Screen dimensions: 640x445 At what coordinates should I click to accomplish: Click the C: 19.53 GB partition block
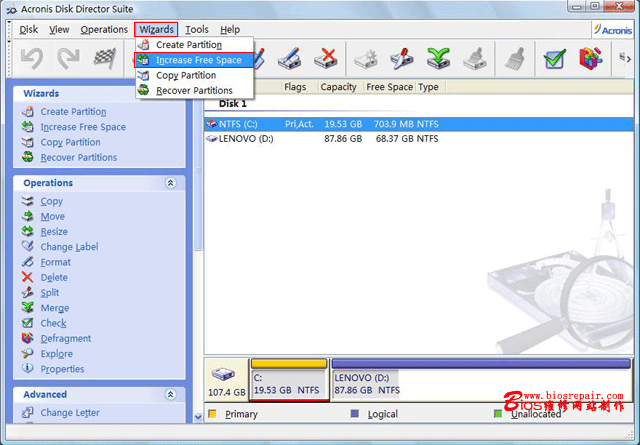pos(289,380)
